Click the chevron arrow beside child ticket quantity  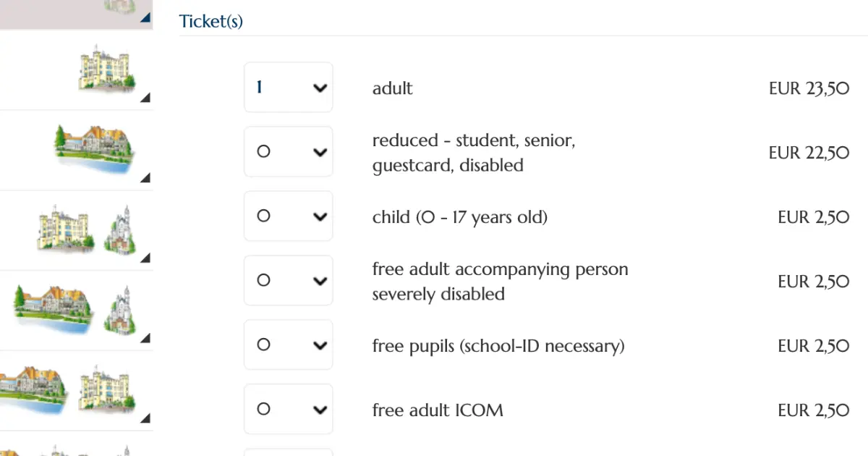point(320,217)
